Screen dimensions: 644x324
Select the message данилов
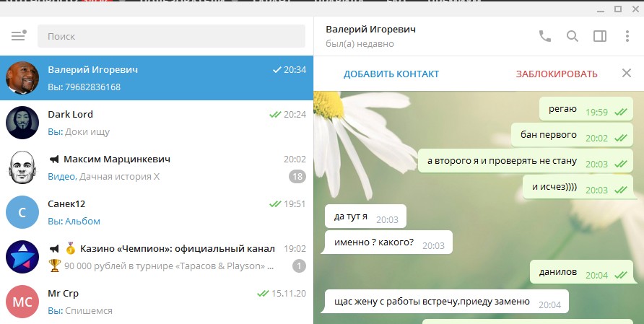[582, 272]
